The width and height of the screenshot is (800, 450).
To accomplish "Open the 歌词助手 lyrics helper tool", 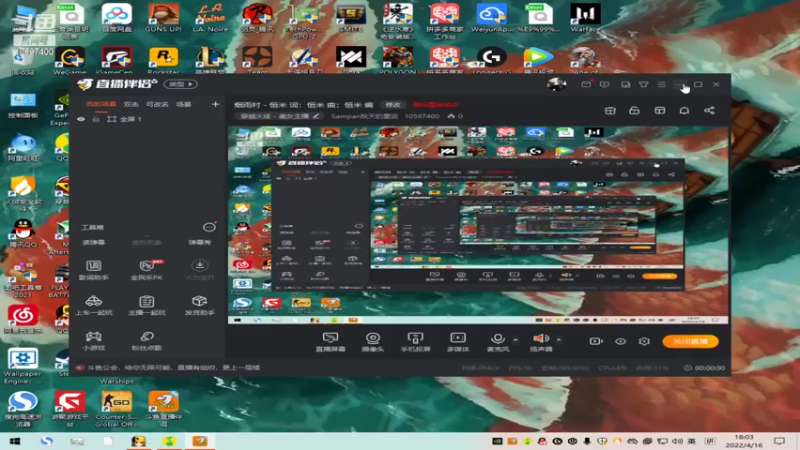I will [93, 270].
